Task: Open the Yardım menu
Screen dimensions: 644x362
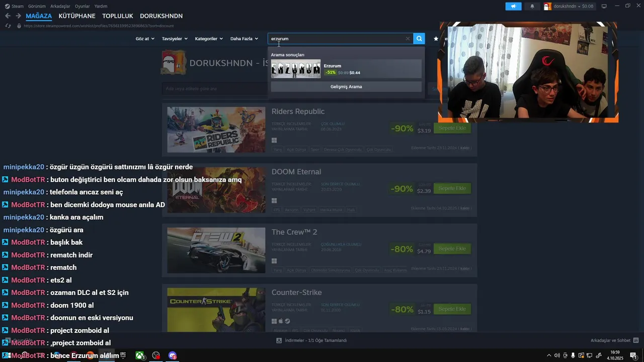Action: [x=101, y=6]
